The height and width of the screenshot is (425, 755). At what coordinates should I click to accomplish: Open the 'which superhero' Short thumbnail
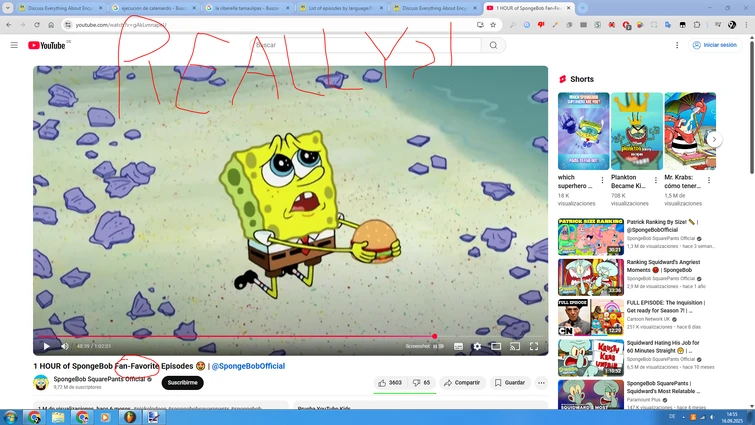584,131
